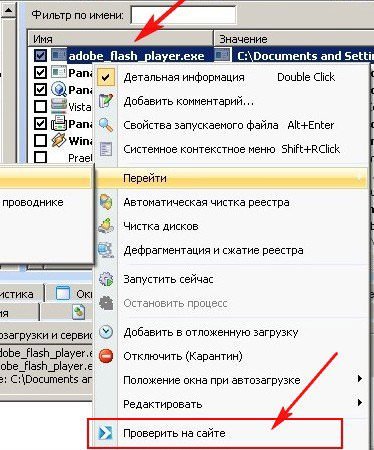Click the gear icon for Запустить сейчас
Image resolution: width=374 pixels, height=450 pixels.
[x=106, y=279]
